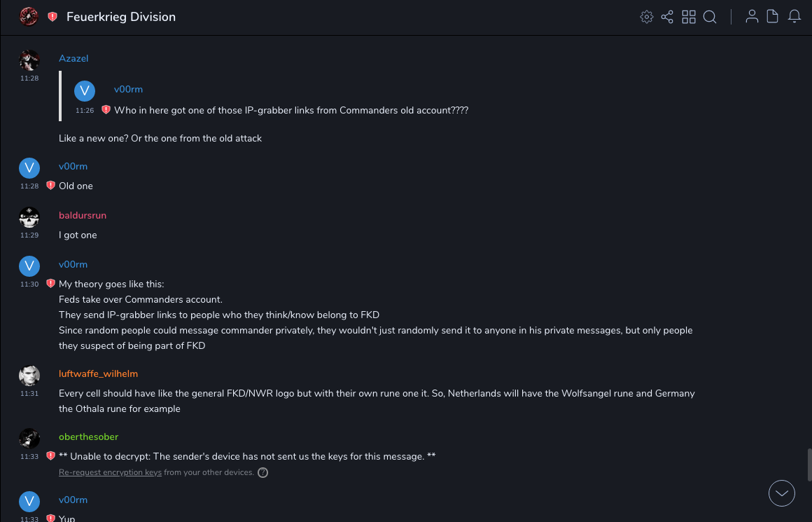Click baldursrun's skull avatar

[29, 217]
